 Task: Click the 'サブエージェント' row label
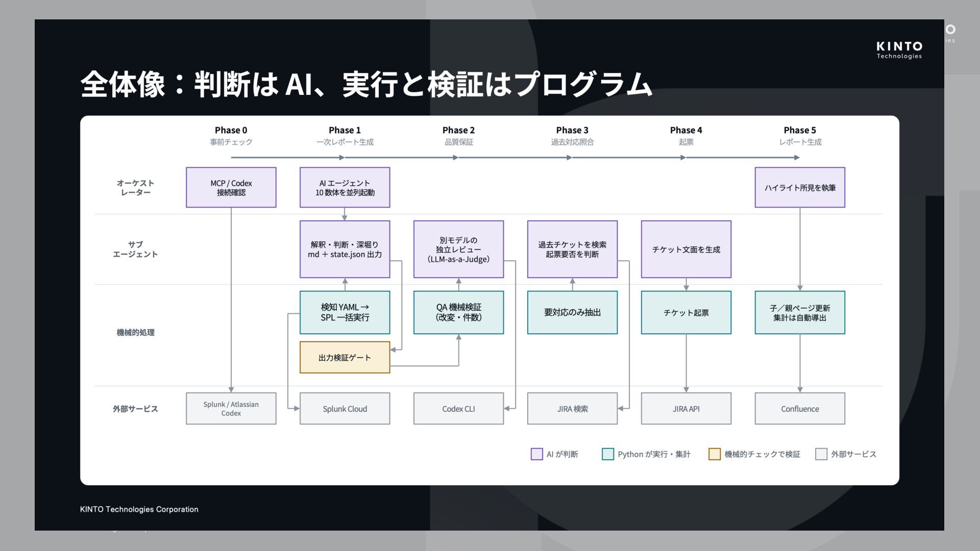135,249
